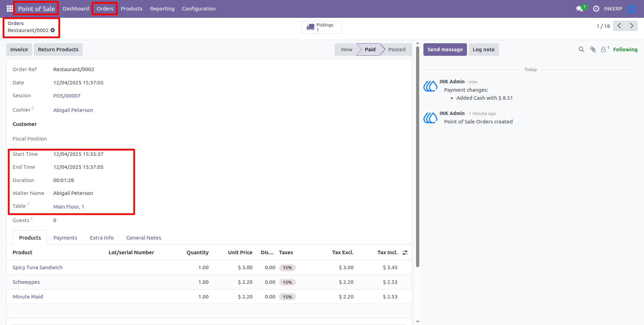Click the Table field help question mark

28,204
